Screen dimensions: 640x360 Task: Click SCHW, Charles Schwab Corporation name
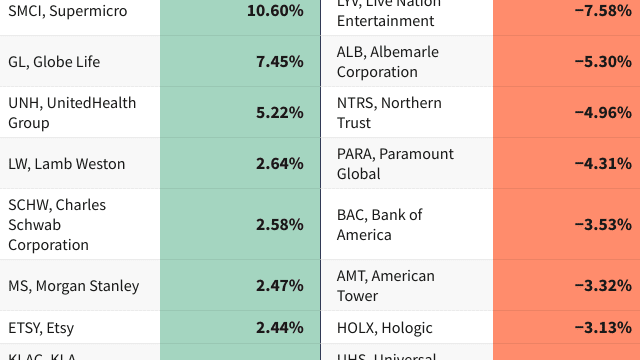pyautogui.click(x=57, y=224)
